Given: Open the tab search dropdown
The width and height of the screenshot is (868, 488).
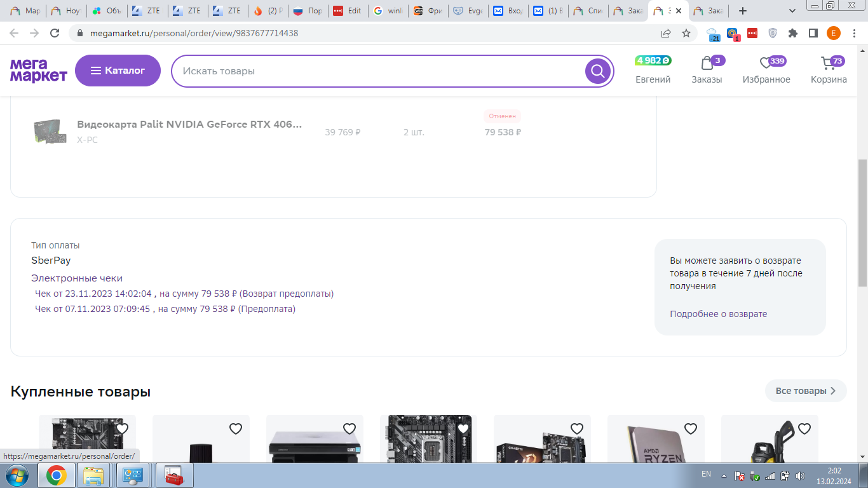Looking at the screenshot, I should pos(792,11).
